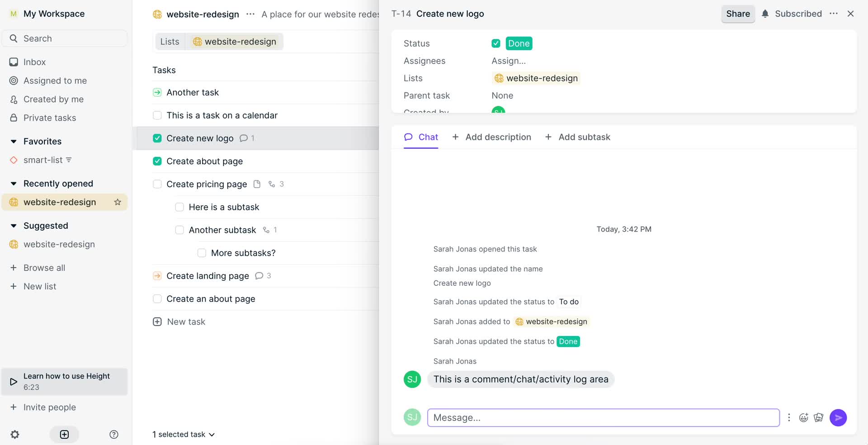
Task: Open website-redesign list options ellipsis
Action: pyautogui.click(x=250, y=14)
